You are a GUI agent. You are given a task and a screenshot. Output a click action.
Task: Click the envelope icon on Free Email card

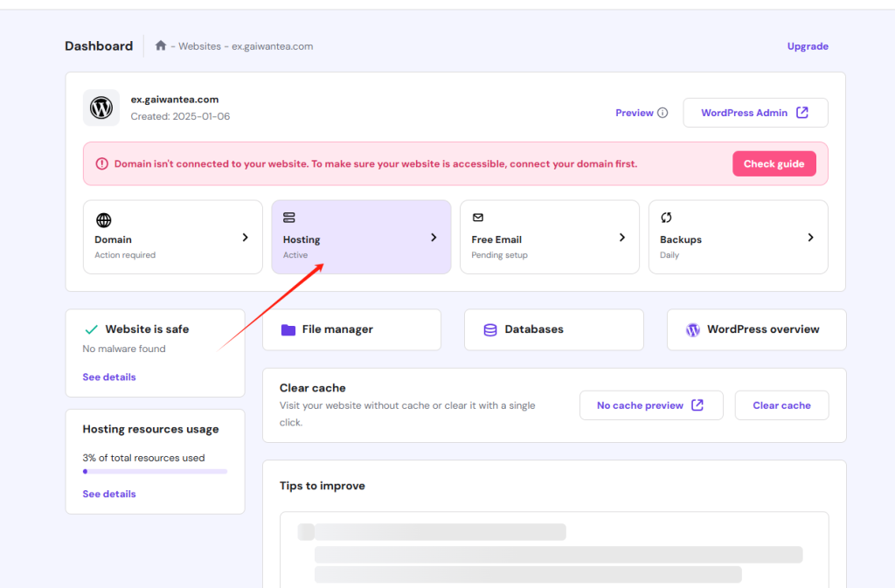click(x=478, y=218)
